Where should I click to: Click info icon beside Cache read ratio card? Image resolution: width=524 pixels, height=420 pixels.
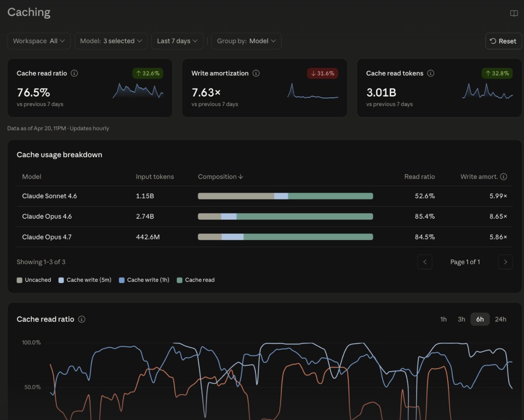74,73
